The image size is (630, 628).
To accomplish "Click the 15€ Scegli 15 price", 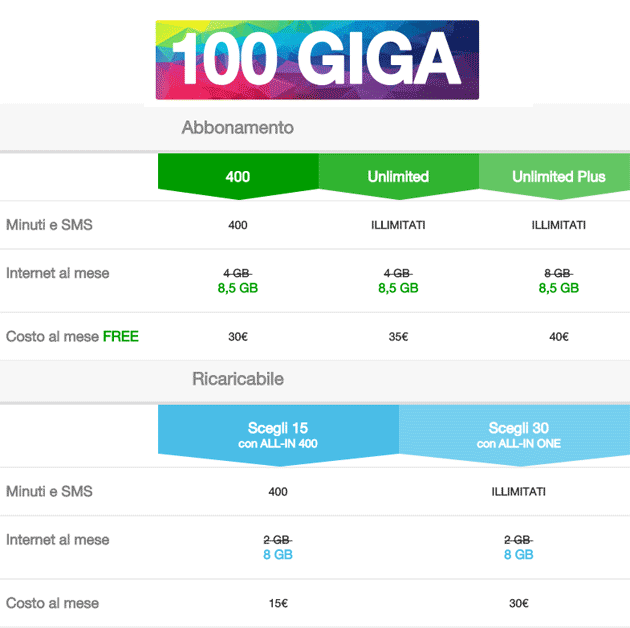I will click(x=278, y=604).
